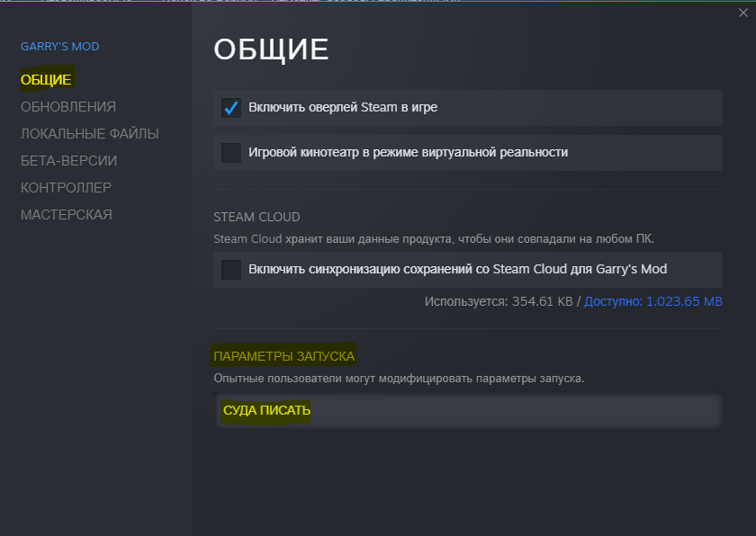The height and width of the screenshot is (536, 756).
Task: Go to the БЕТА-ВЕРСИИ section
Action: 68,161
